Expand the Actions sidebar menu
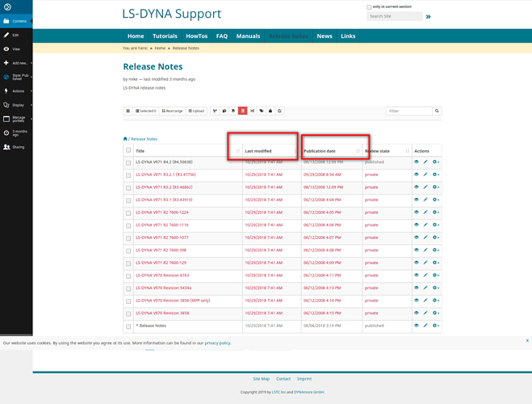 16,91
